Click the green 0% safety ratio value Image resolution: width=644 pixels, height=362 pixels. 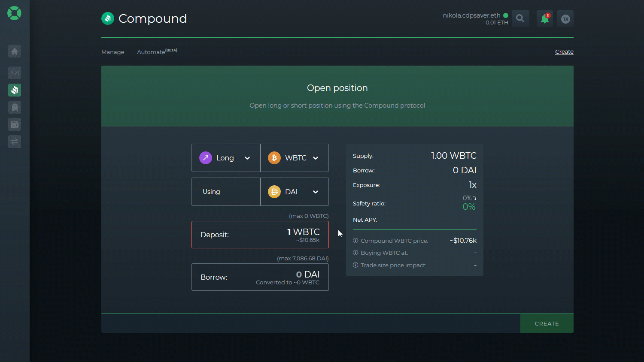pyautogui.click(x=469, y=207)
